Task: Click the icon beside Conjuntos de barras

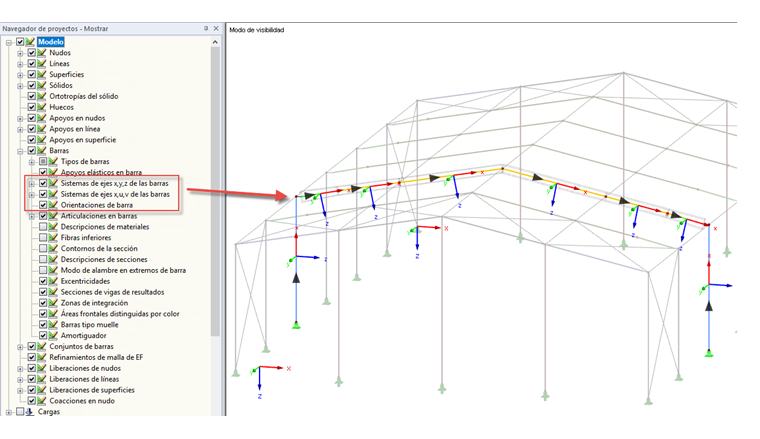Action: 42,346
